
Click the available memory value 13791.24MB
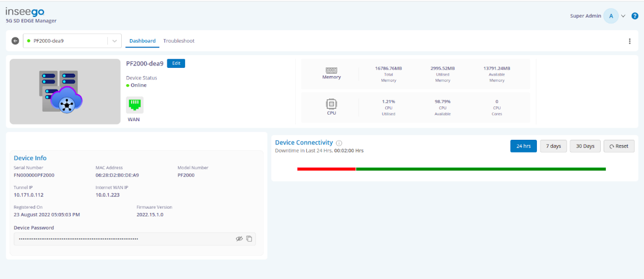(497, 68)
